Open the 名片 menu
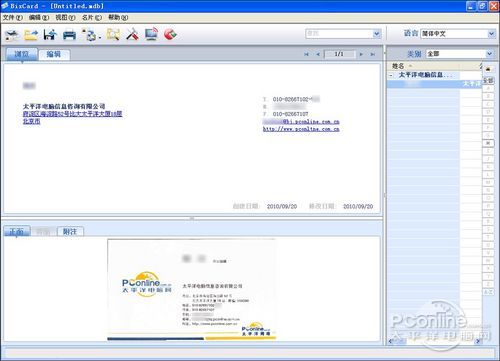The width and height of the screenshot is (500, 361). 92,18
